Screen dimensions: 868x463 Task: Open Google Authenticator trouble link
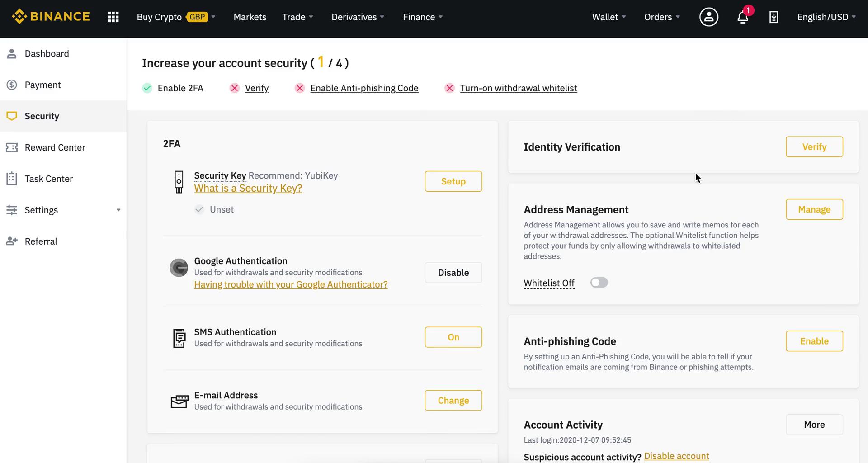coord(291,284)
